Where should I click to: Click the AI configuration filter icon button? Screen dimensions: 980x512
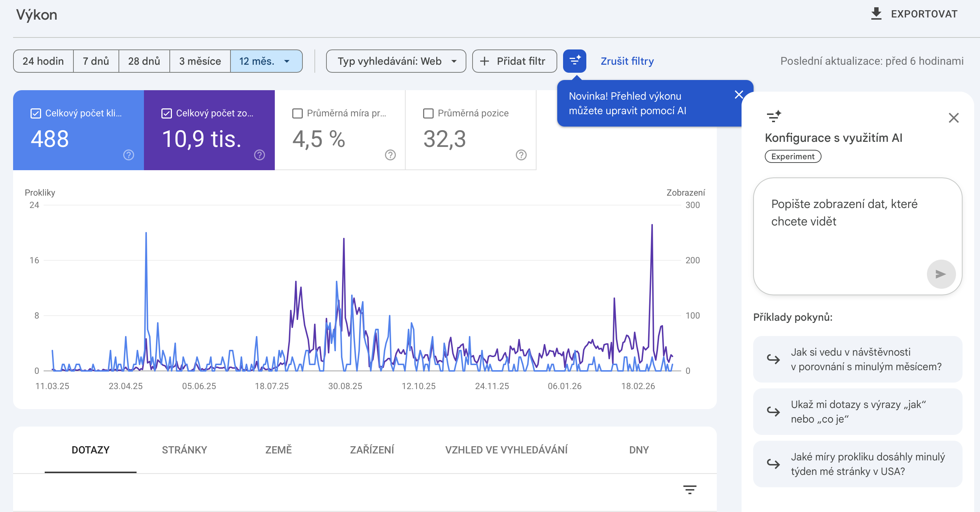(x=574, y=61)
